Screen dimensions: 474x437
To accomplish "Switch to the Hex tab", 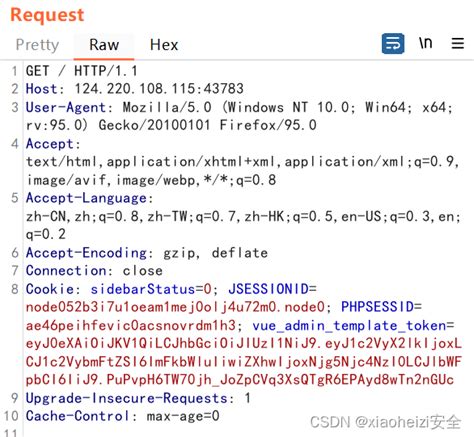I will 164,45.
